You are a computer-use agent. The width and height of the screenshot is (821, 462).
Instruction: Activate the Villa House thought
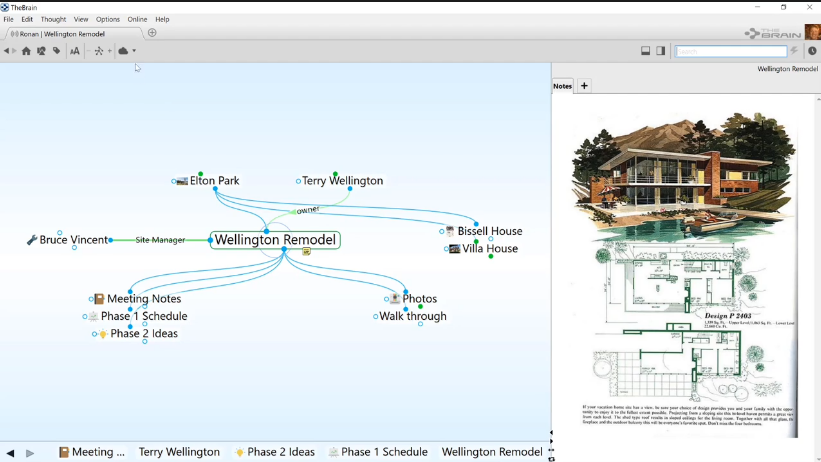click(x=490, y=248)
